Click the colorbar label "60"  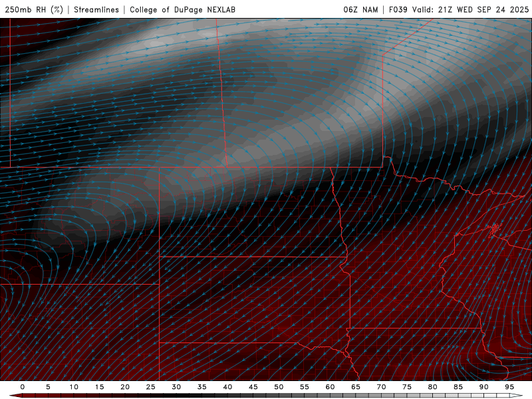point(330,387)
